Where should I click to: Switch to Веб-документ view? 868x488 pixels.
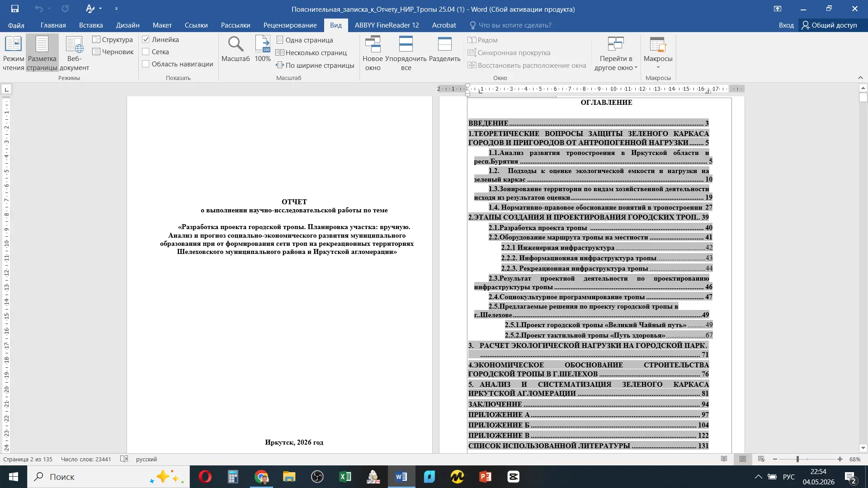point(74,53)
